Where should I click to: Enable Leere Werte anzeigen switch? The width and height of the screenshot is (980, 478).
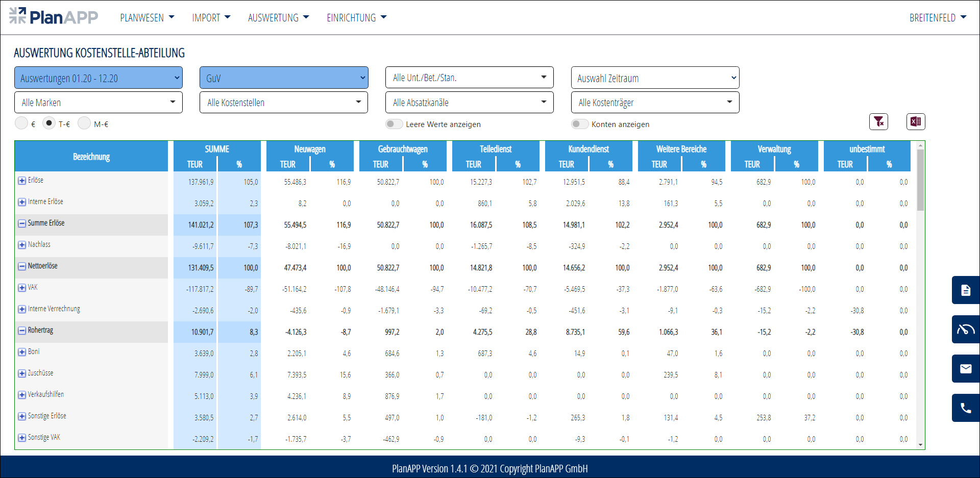[394, 124]
